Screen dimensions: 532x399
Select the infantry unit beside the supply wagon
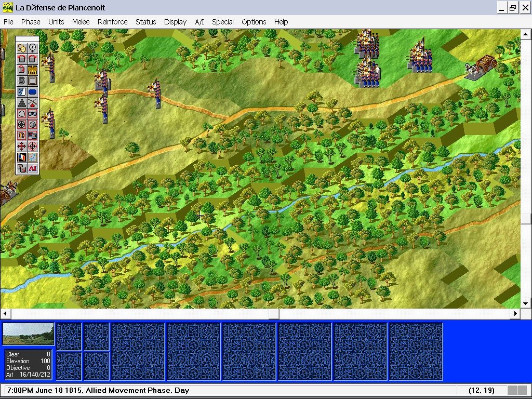[420, 56]
